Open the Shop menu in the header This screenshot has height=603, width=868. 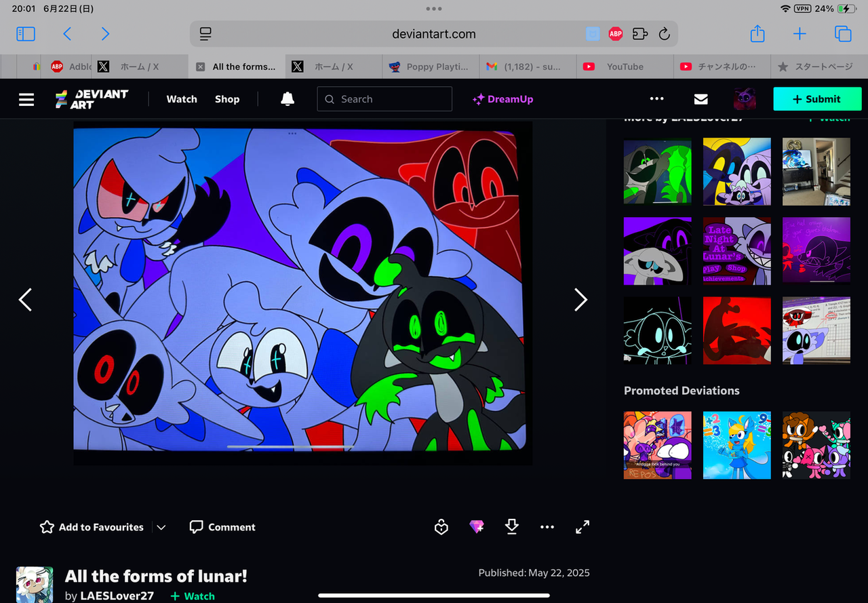227,99
